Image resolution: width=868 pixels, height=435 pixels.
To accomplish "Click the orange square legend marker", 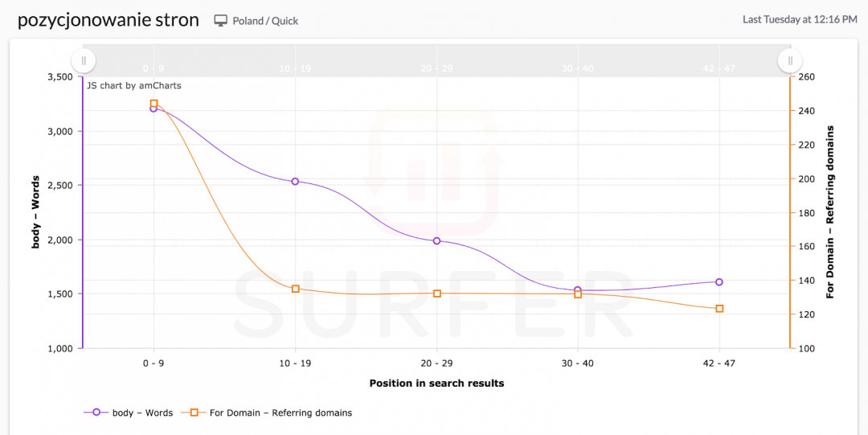I will coord(194,412).
